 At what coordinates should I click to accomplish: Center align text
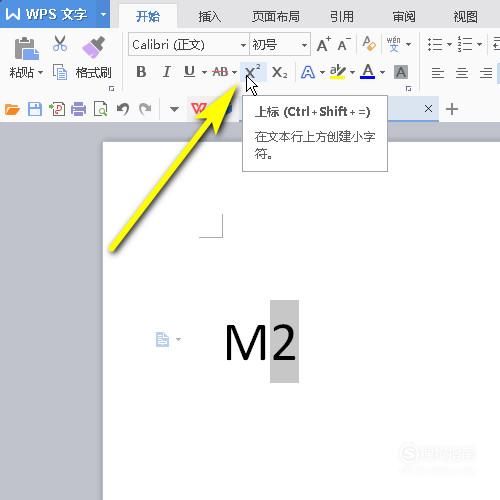[462, 72]
